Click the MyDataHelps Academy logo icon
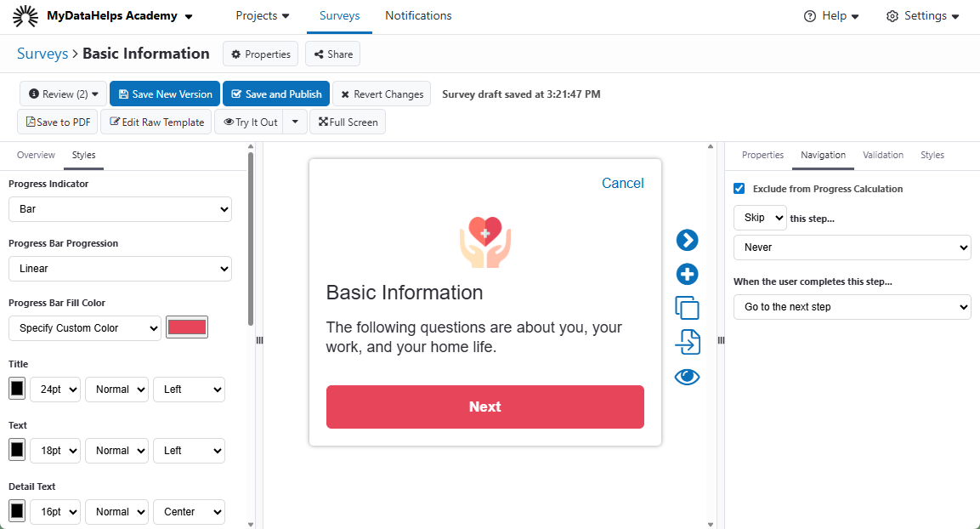The height and width of the screenshot is (529, 980). click(x=25, y=16)
